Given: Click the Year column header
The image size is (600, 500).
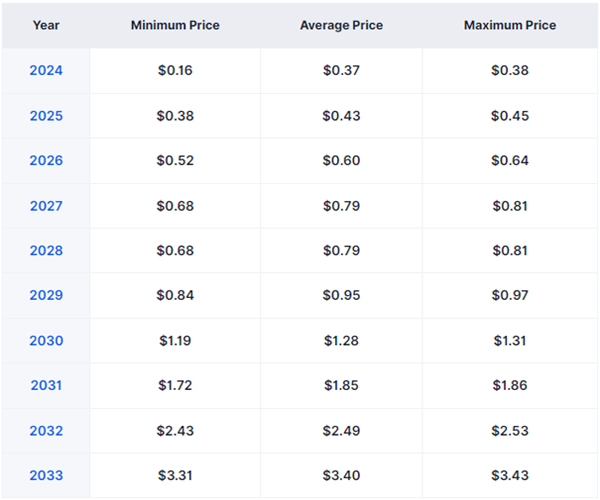Looking at the screenshot, I should point(46,24).
